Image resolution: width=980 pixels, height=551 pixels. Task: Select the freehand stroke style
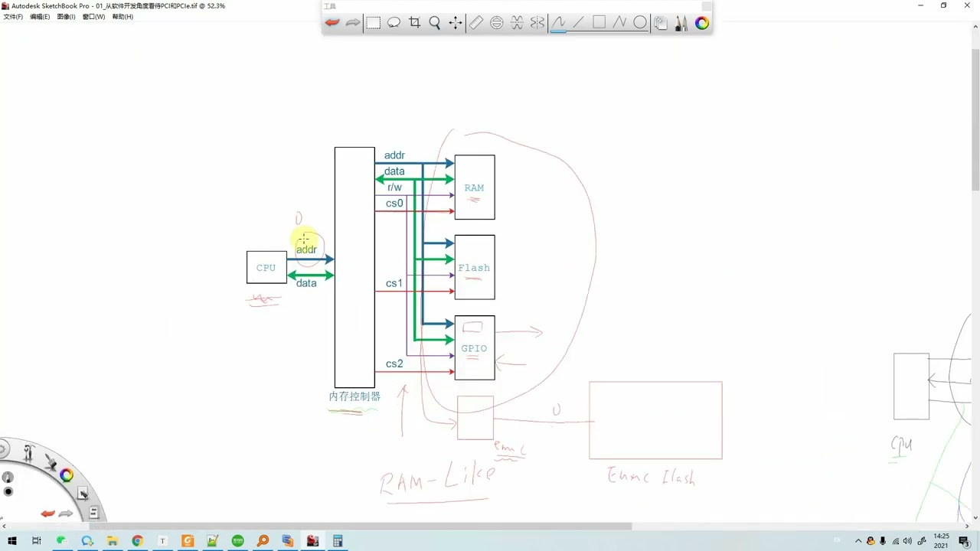[x=558, y=23]
